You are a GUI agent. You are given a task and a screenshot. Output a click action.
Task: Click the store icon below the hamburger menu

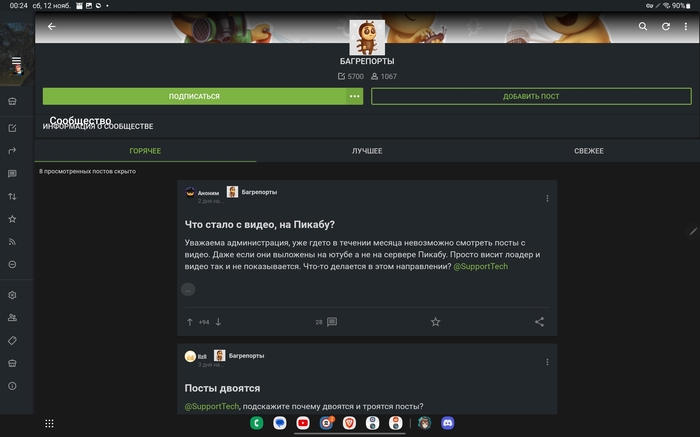12,101
